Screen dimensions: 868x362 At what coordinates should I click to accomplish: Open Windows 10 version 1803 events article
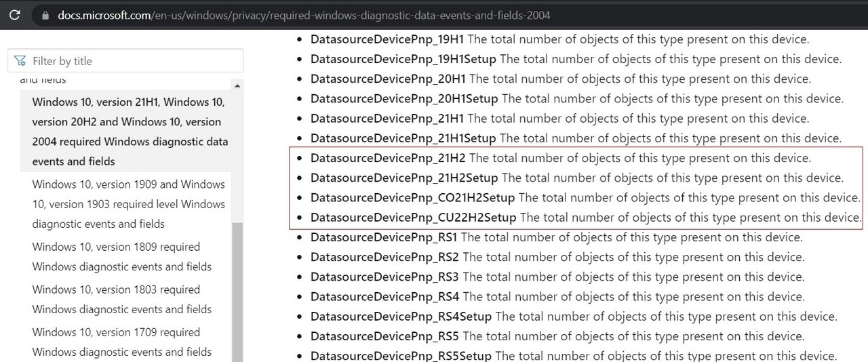click(x=122, y=299)
